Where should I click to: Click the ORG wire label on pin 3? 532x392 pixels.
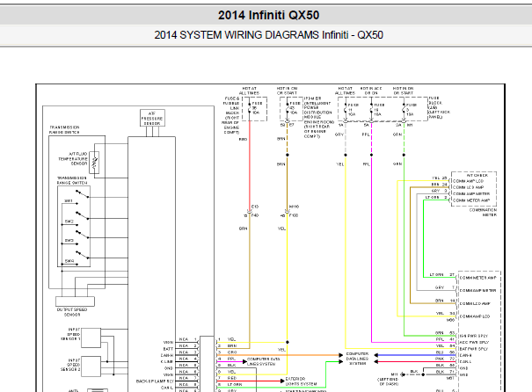click(232, 352)
